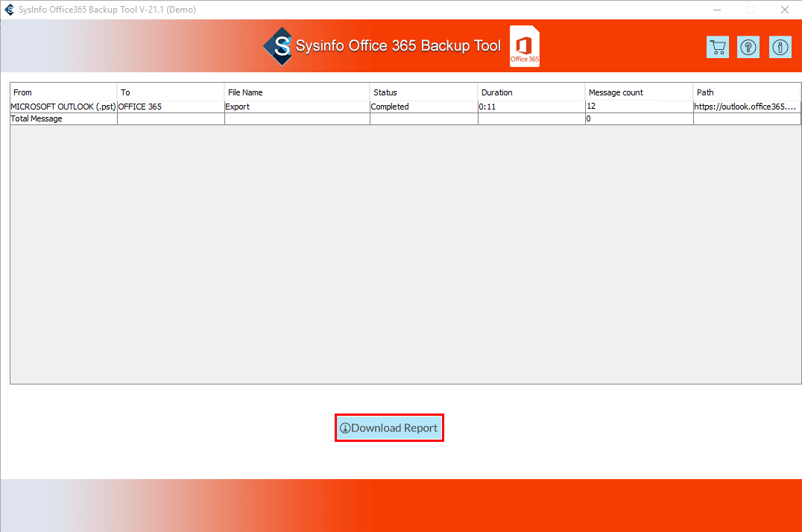Click the Message count column header

[x=639, y=92]
